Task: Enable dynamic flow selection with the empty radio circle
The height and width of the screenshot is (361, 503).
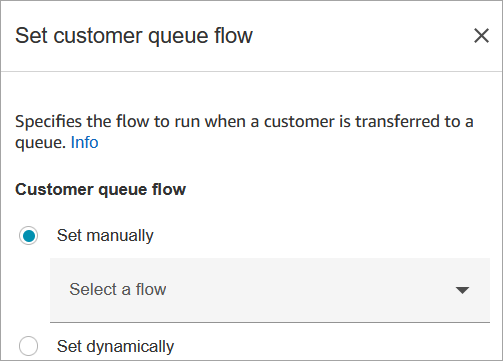Action: (28, 346)
